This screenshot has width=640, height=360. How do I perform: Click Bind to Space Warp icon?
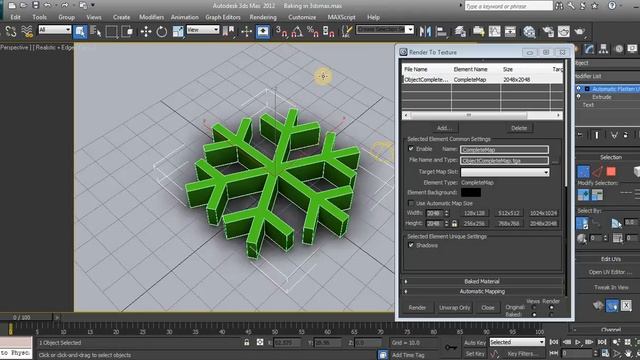point(27,31)
